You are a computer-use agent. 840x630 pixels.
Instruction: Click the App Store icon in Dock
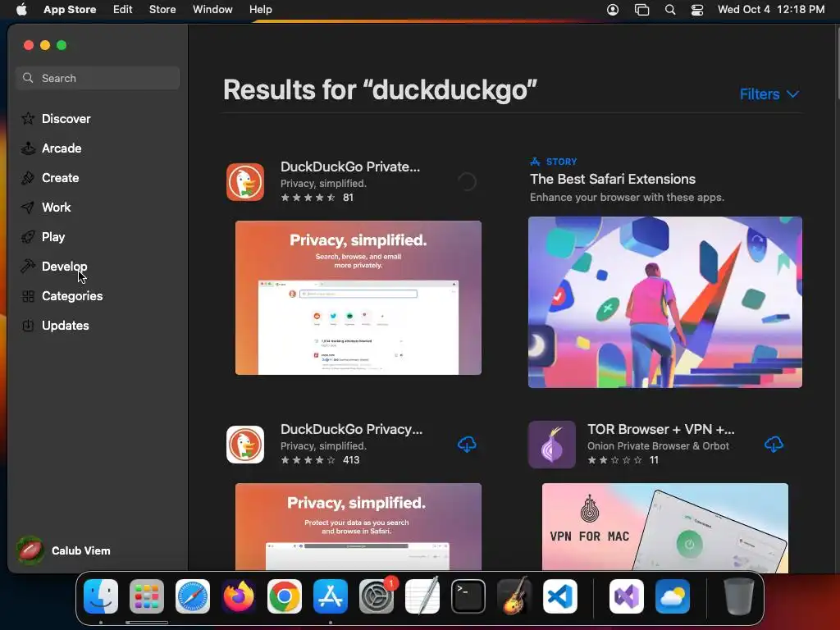[331, 596]
